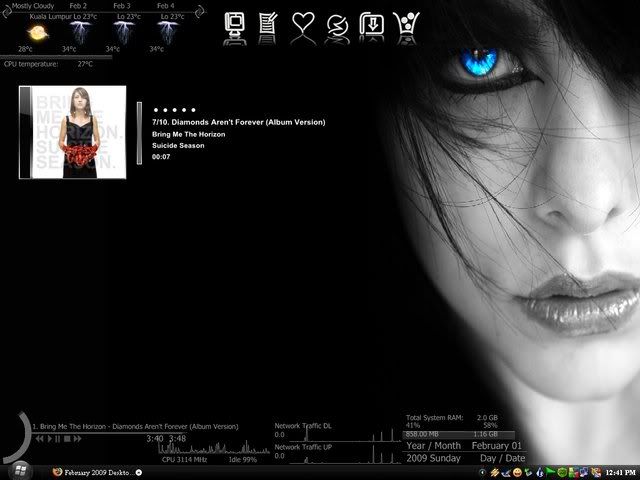Viewport: 640px width, 480px height.
Task: Click the Suicide Season album cover
Action: click(x=72, y=132)
